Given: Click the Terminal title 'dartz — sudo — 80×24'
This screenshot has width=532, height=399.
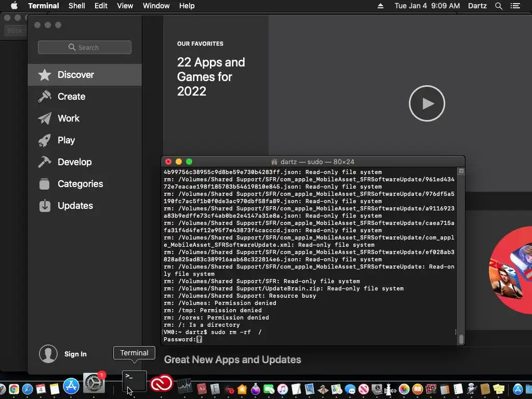Looking at the screenshot, I should 317,162.
